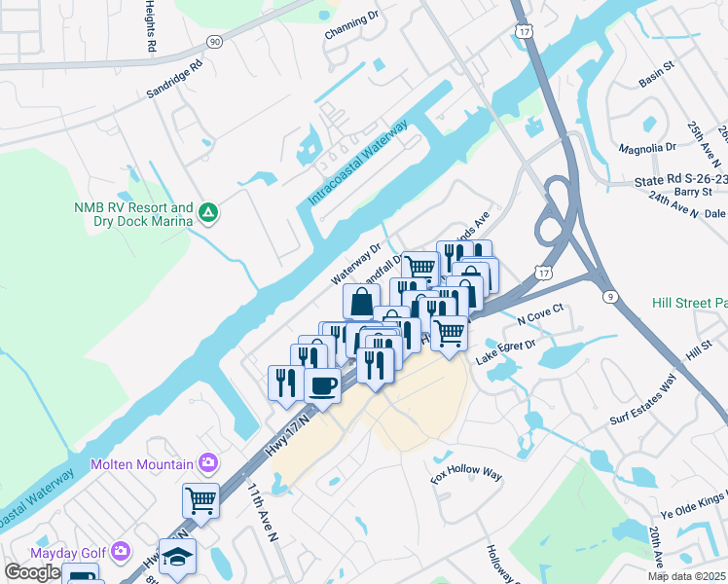Click the Google logo

click(32, 572)
